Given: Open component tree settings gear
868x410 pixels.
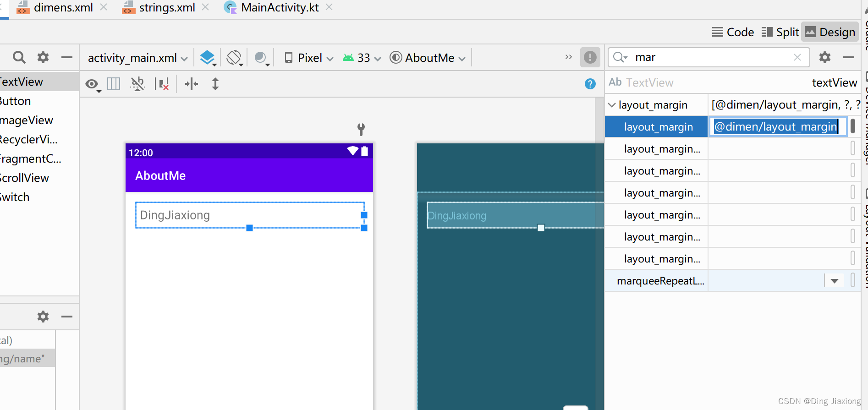Looking at the screenshot, I should (43, 317).
